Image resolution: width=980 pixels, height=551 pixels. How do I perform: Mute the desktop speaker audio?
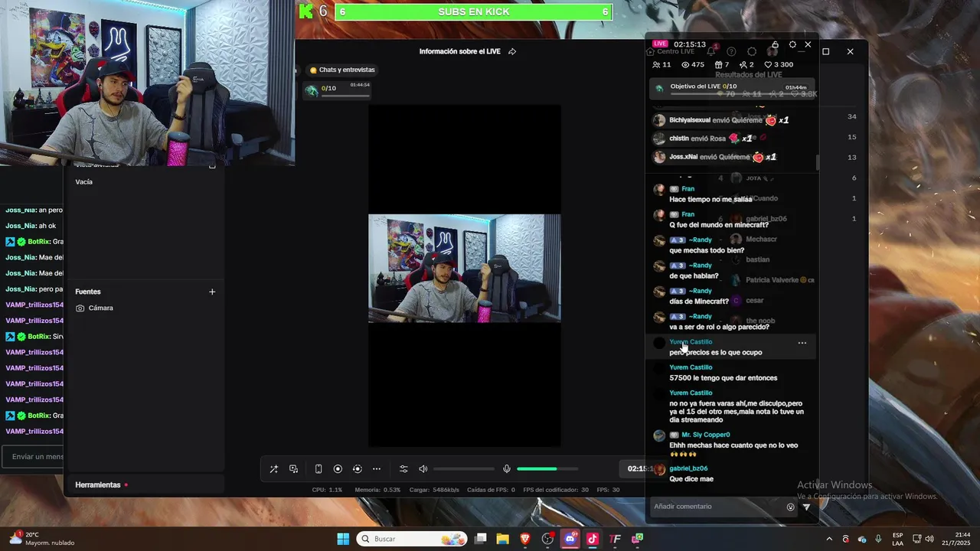[423, 469]
